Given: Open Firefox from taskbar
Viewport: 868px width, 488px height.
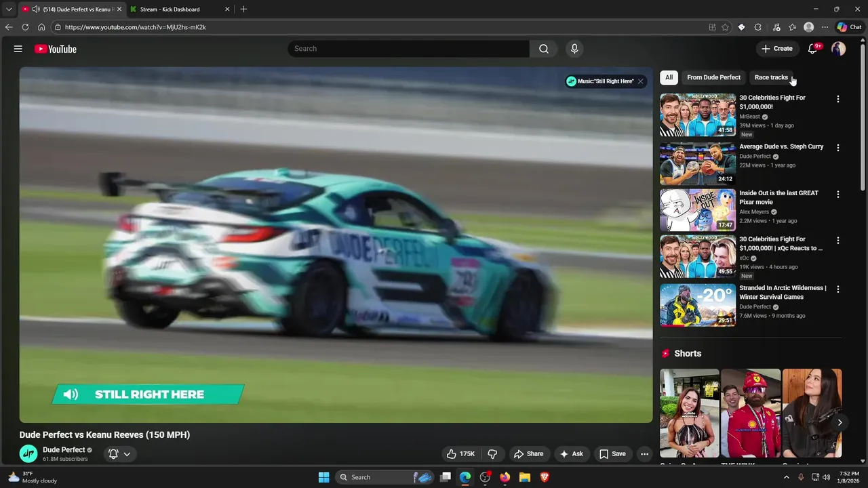Looking at the screenshot, I should tap(505, 477).
